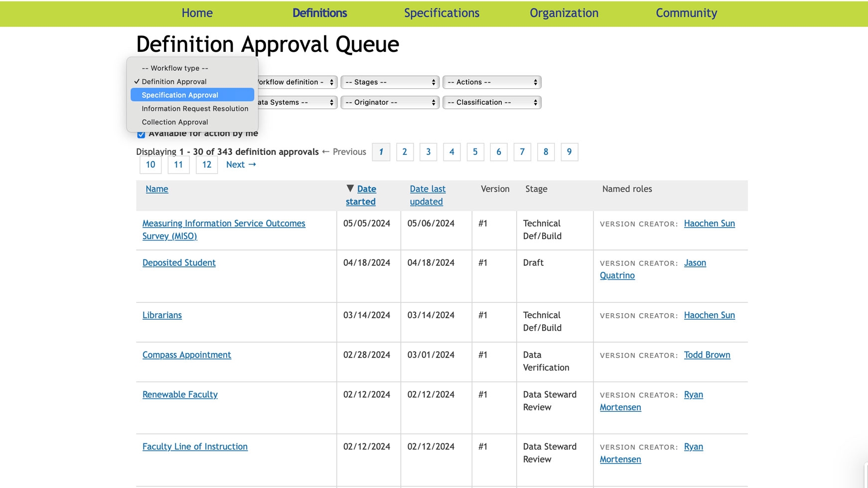Click the Definition Approval Queue heading
Screen dimensions: 868x488
coord(268,44)
